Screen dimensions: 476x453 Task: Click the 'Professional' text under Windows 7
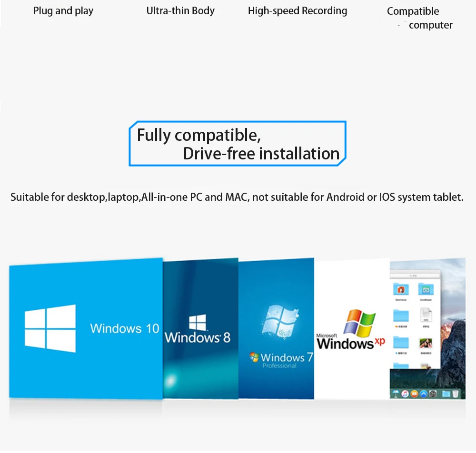tap(279, 366)
